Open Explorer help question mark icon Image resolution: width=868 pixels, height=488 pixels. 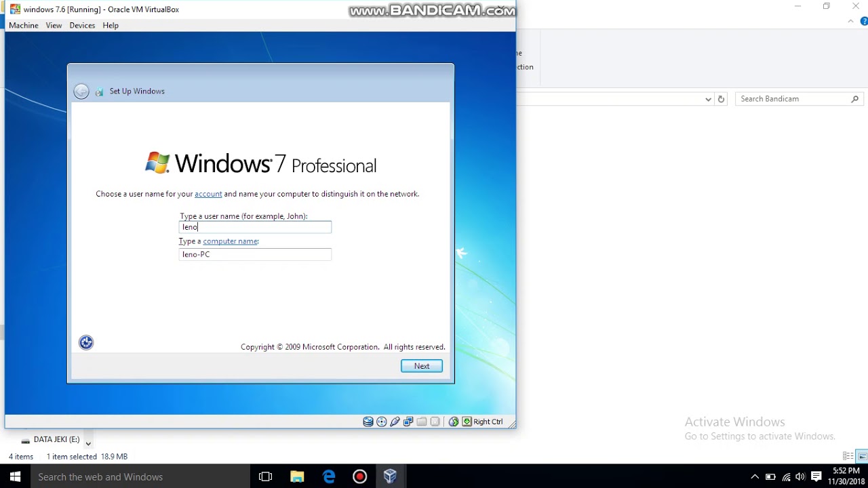click(864, 21)
